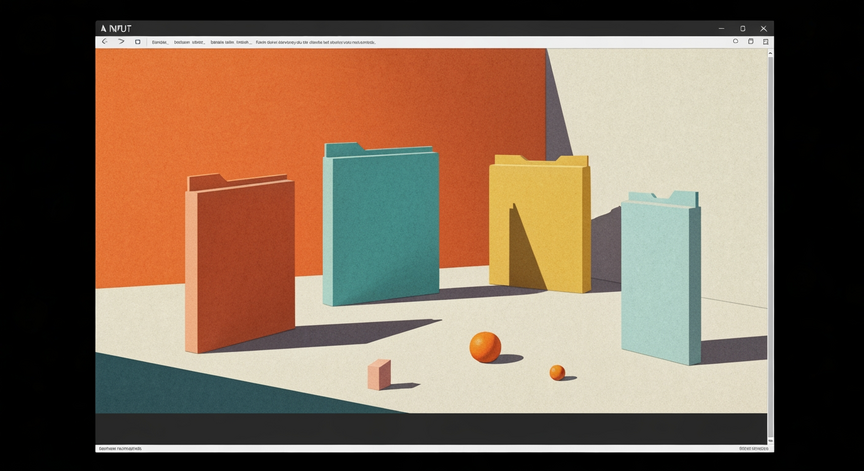Click the vertical scrollbar thumb
864x471 pixels.
[770, 247]
